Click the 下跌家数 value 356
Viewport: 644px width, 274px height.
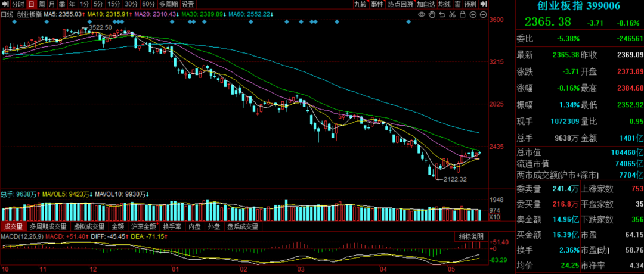(x=636, y=219)
